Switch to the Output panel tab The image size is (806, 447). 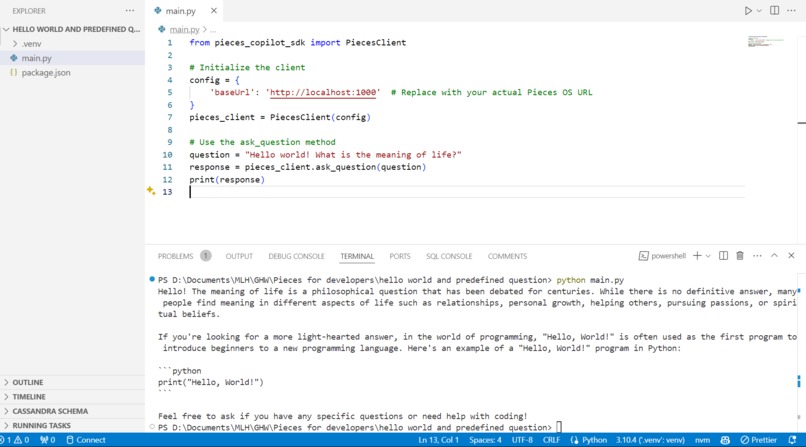[x=239, y=256]
